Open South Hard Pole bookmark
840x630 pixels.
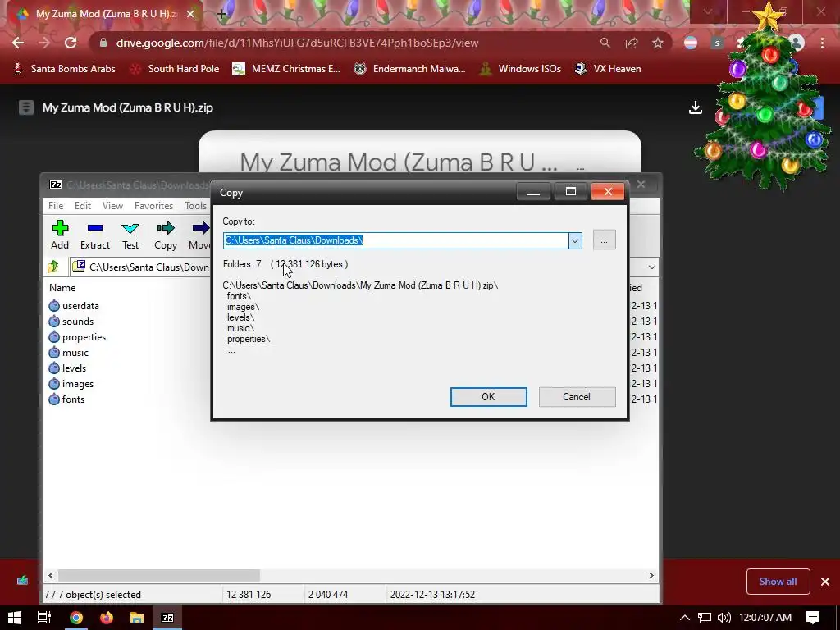(175, 69)
